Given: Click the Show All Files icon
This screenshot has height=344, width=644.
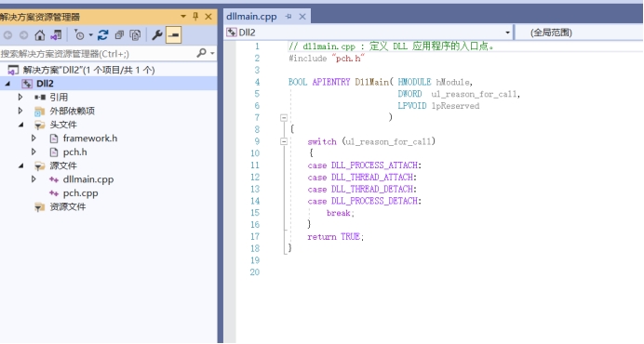Looking at the screenshot, I should (135, 35).
